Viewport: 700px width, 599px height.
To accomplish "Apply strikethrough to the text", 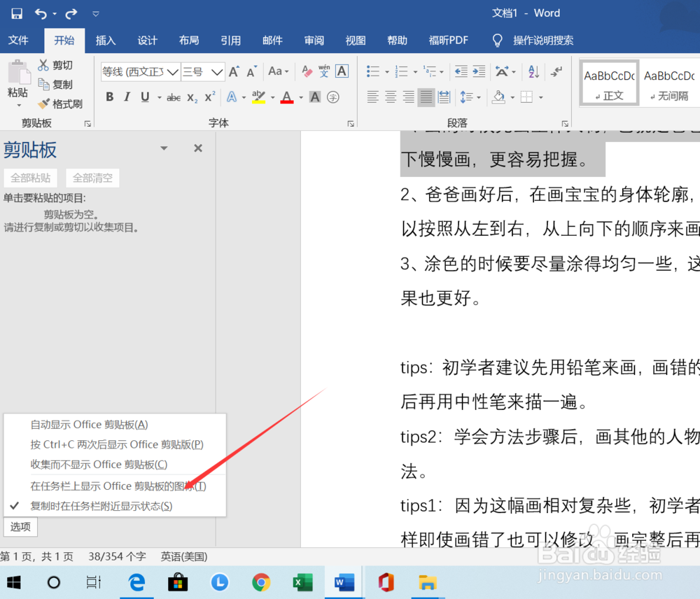I will click(x=173, y=97).
